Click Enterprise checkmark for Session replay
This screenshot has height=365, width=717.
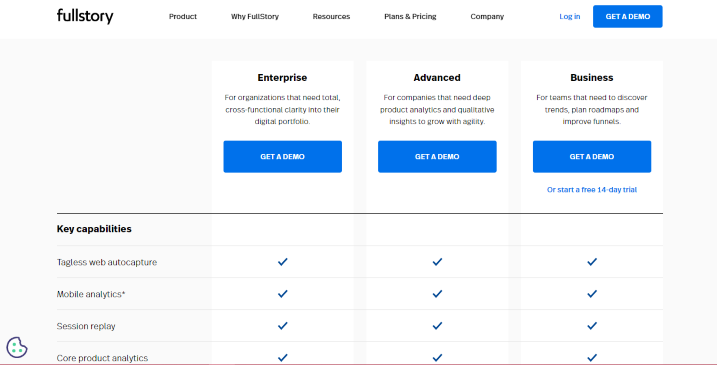tap(283, 326)
